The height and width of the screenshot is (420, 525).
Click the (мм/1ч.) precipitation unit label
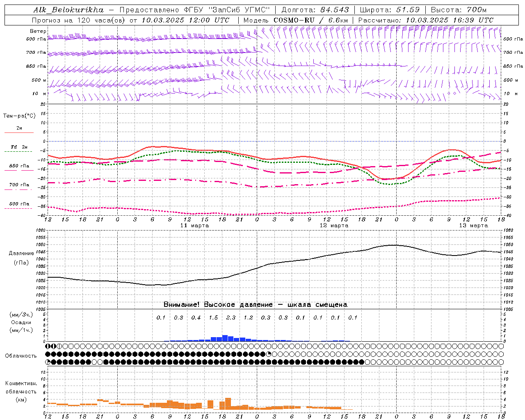point(21,330)
